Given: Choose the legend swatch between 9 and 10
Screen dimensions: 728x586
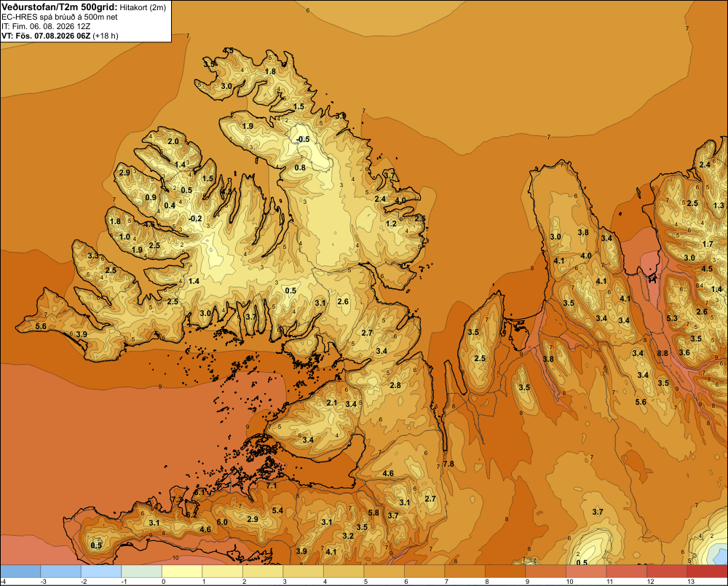Looking at the screenshot, I should tap(545, 571).
